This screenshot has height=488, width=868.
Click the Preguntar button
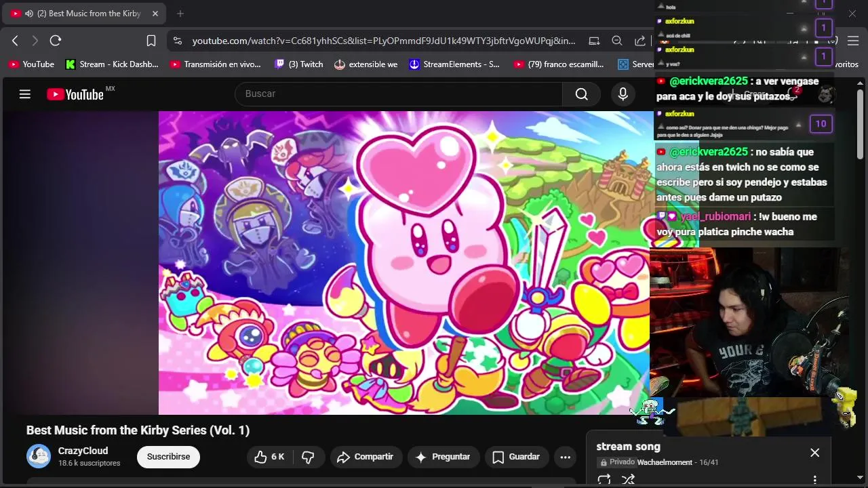(443, 457)
